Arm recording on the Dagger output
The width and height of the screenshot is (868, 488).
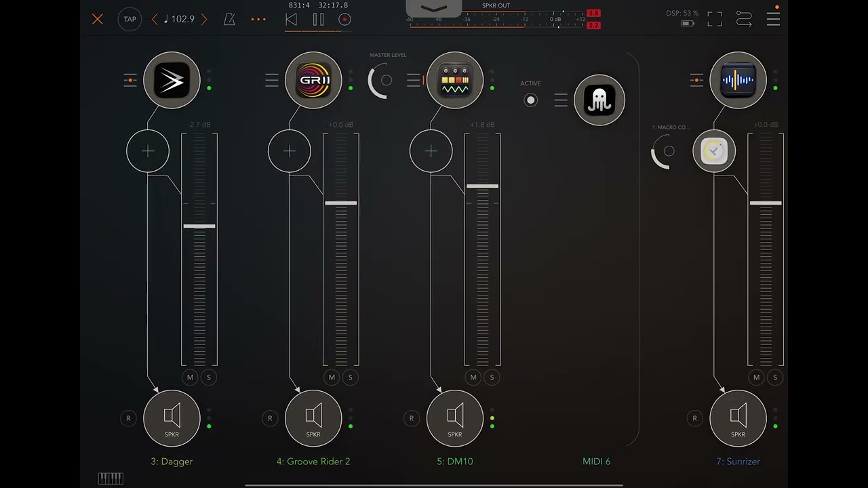pyautogui.click(x=128, y=418)
